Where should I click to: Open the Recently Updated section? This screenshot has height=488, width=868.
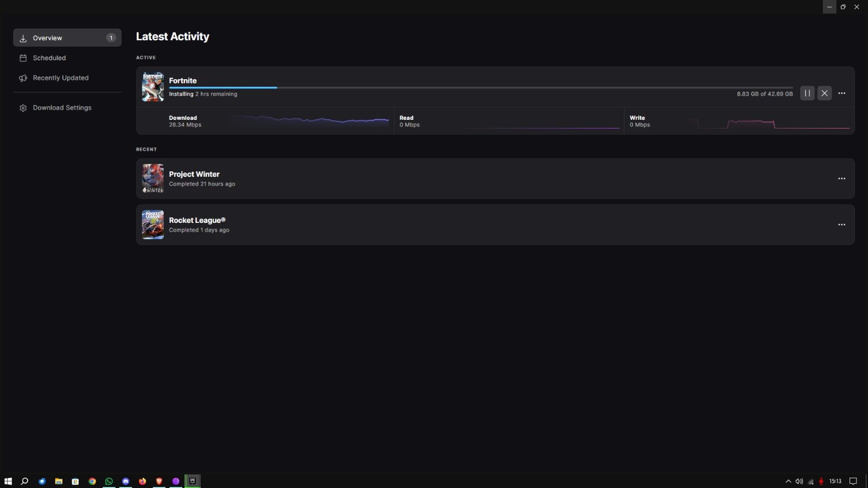pyautogui.click(x=60, y=78)
